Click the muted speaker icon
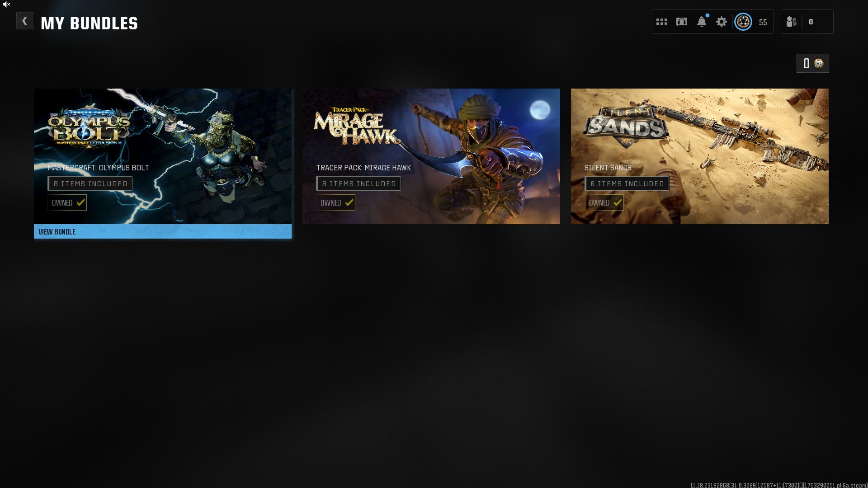The image size is (868, 488). point(6,4)
